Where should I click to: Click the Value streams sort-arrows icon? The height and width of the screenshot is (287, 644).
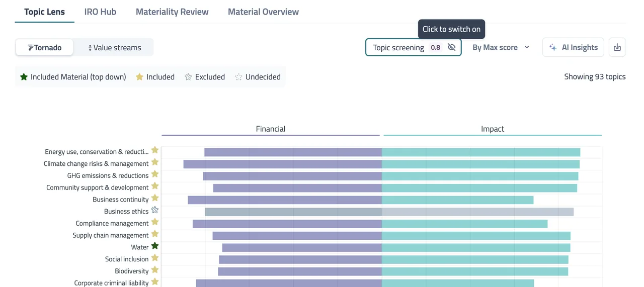coord(90,48)
